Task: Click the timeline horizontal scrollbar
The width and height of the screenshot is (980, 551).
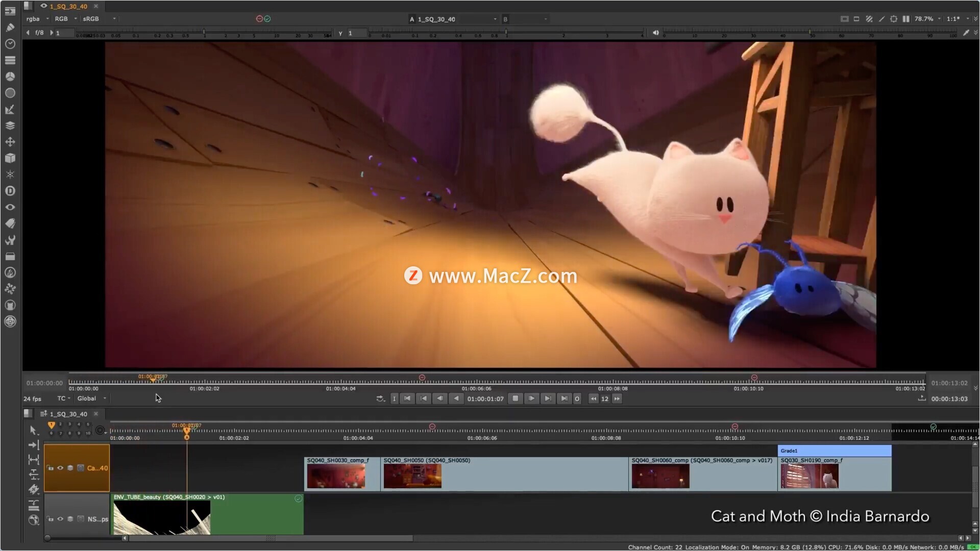Action: click(x=271, y=538)
